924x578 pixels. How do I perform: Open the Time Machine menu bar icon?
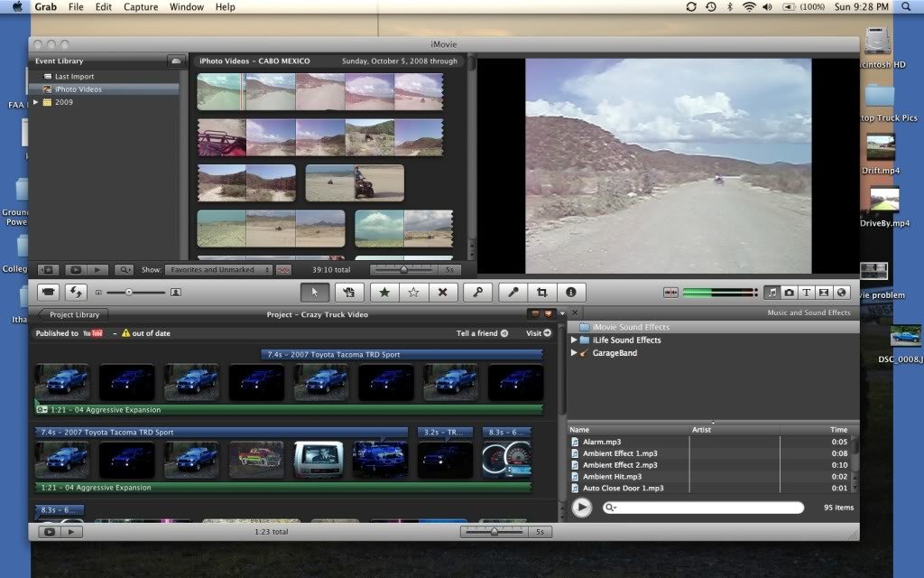coord(711,7)
